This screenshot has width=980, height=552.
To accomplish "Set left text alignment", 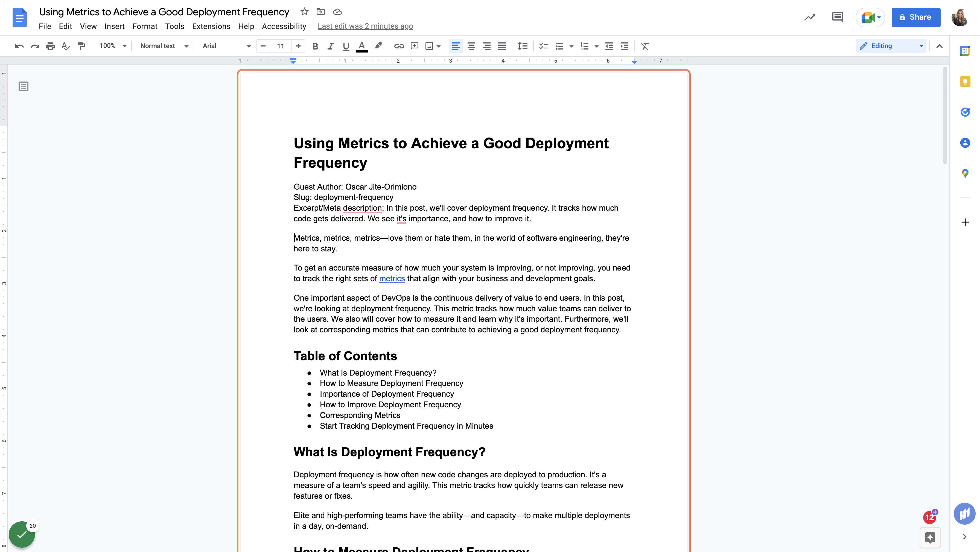I will point(456,46).
